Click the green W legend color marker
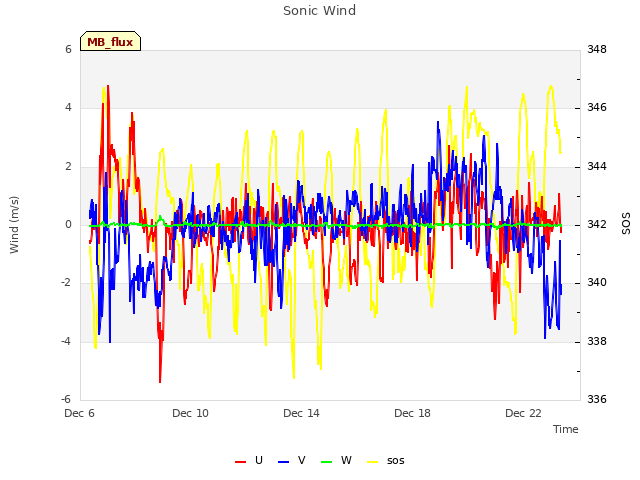Viewport: 640px width, 480px height. point(327,462)
